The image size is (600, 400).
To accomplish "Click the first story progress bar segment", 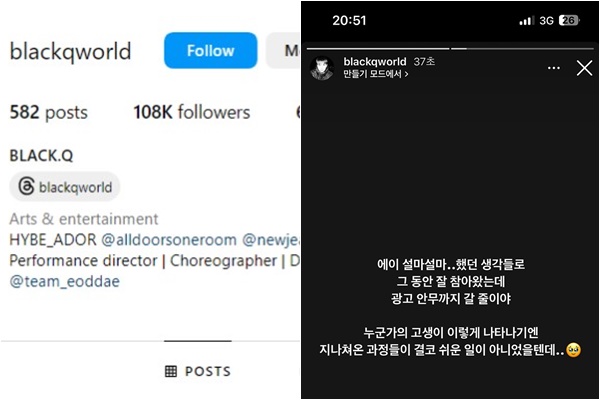I will (378, 49).
